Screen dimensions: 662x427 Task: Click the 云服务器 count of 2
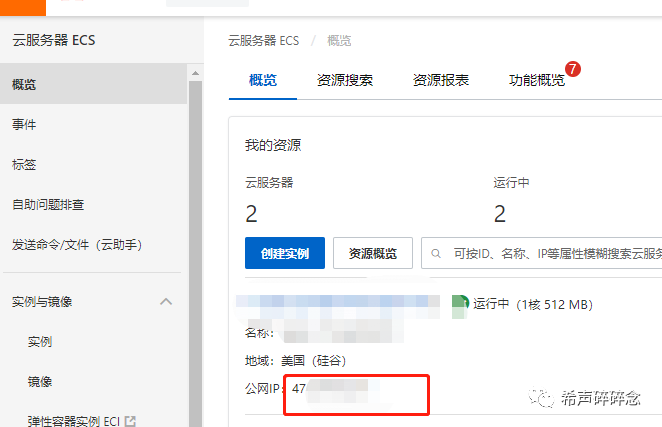point(251,214)
